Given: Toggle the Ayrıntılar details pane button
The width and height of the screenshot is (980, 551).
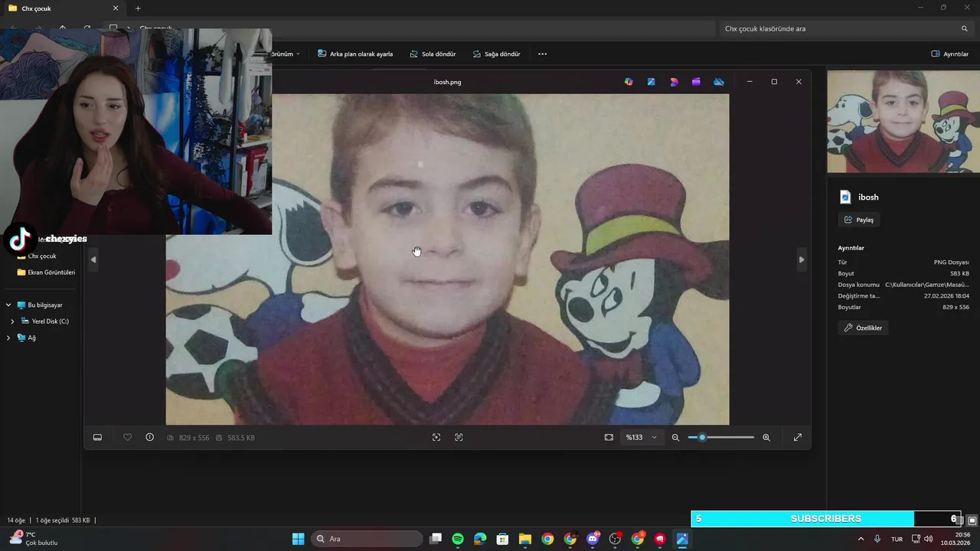Looking at the screenshot, I should coord(949,54).
